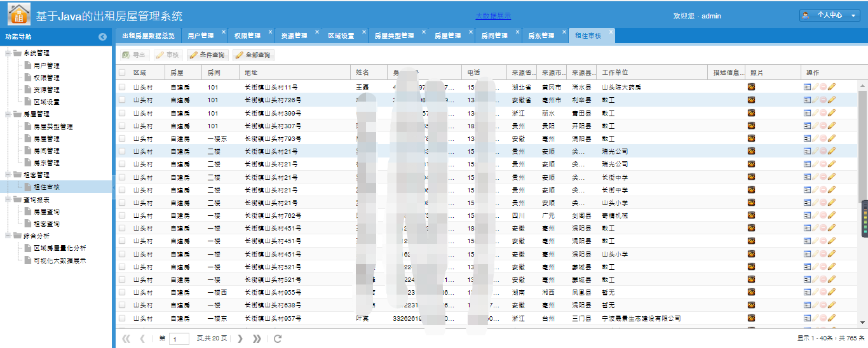Select the checkbox for address 长街镇山头村726号
The image size is (868, 348).
pyautogui.click(x=122, y=100)
